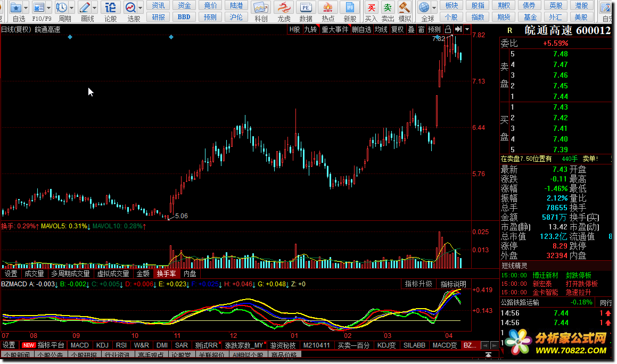Click the first blue diamond event marker on chart
This screenshot has width=617, height=364.
point(70,37)
